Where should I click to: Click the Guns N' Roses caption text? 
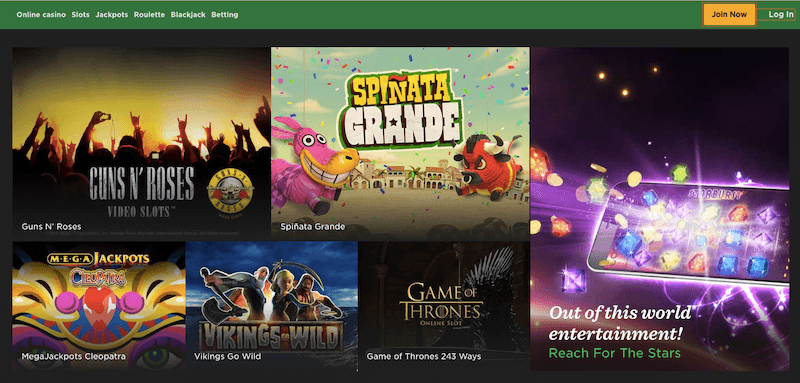point(52,226)
